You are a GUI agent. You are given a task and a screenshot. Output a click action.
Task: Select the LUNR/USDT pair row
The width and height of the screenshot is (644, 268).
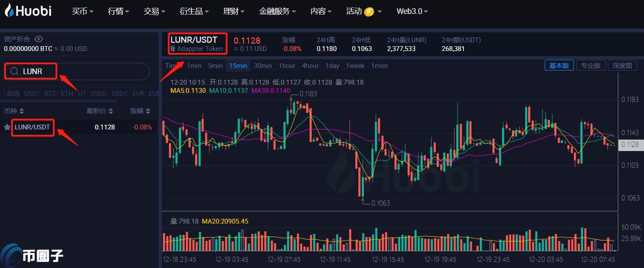click(78, 127)
